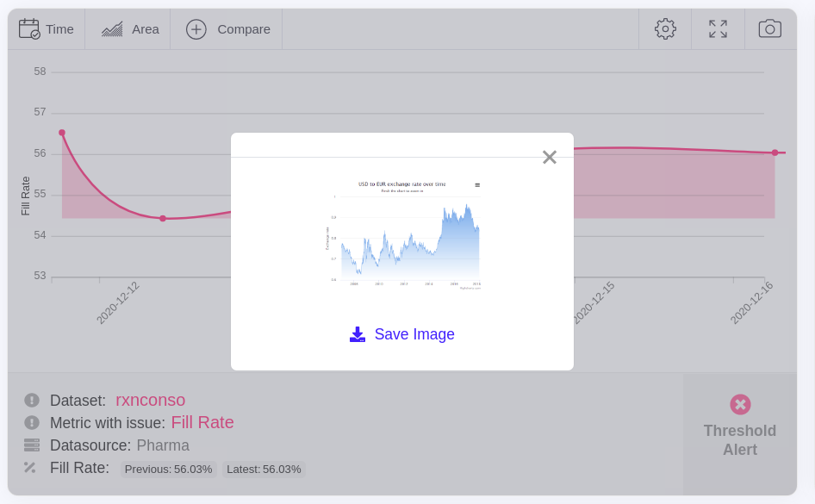Viewport: 815px width, 504px height.
Task: Click the Previous 56.03% badge
Action: pyautogui.click(x=169, y=469)
